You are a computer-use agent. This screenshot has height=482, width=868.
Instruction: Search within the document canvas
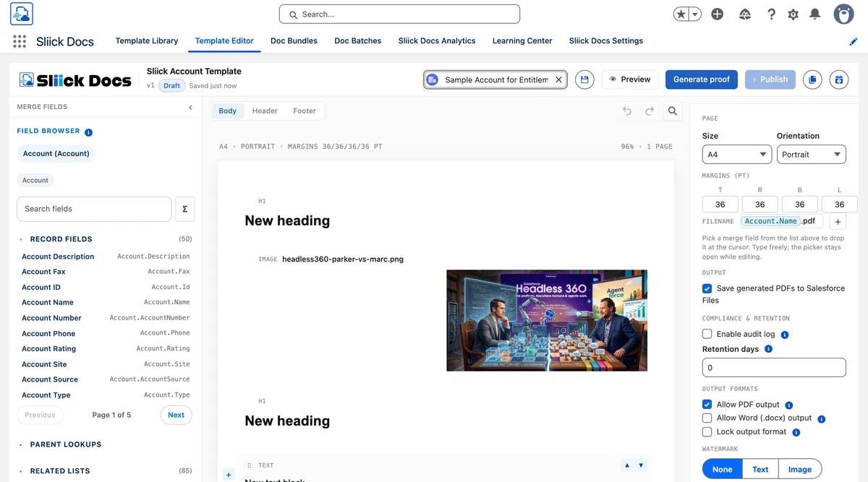(673, 111)
